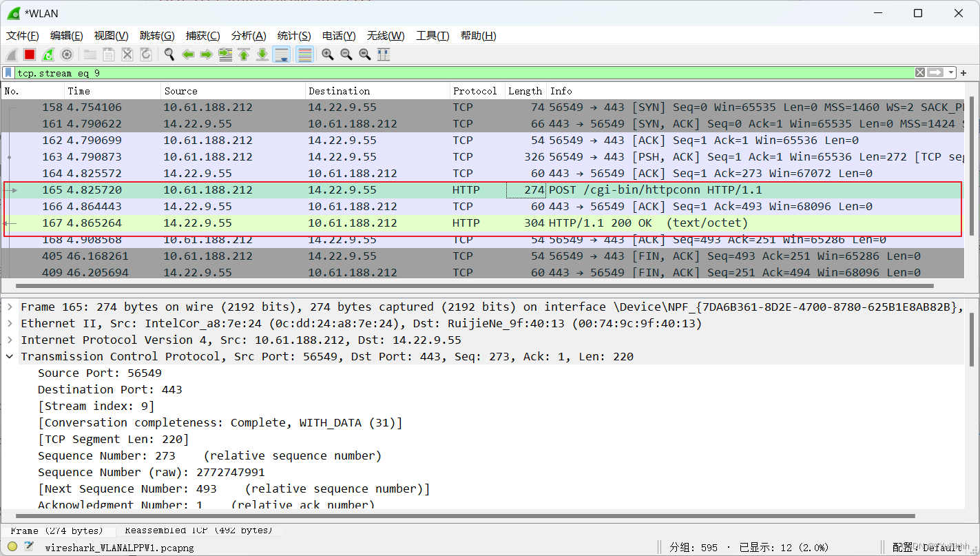Click expert info yellow circle indicator
Viewport: 980px width, 556px height.
(12, 547)
